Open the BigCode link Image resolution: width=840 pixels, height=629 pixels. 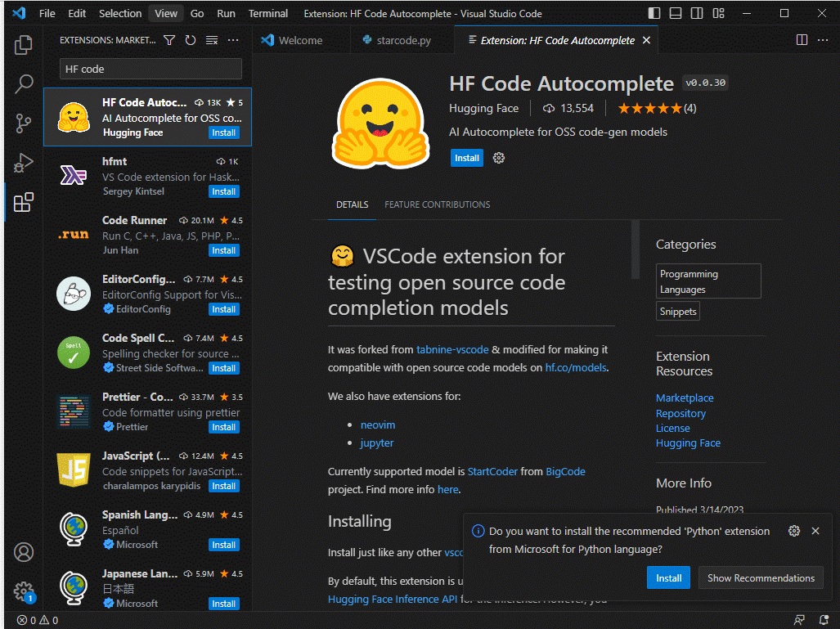tap(565, 471)
